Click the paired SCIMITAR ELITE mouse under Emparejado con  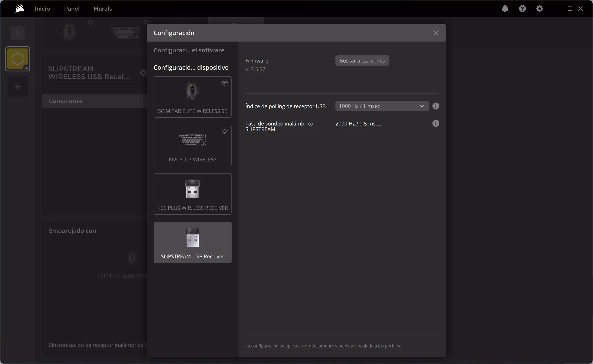click(x=132, y=258)
